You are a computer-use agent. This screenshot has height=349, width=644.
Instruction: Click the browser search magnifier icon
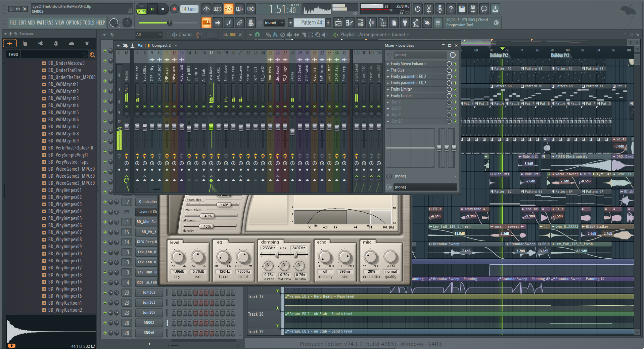coord(92,55)
